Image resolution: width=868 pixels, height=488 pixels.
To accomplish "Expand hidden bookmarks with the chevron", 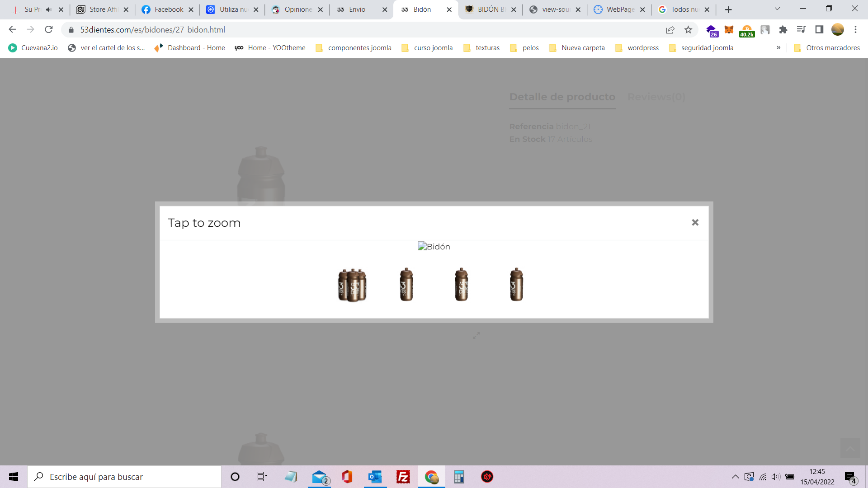I will 778,47.
